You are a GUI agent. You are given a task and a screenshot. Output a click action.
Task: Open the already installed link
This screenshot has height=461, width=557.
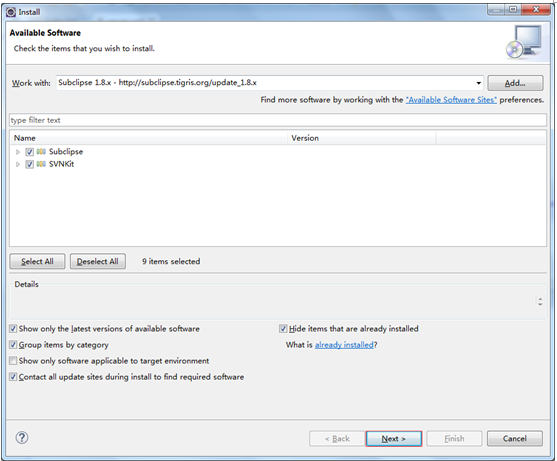click(344, 345)
